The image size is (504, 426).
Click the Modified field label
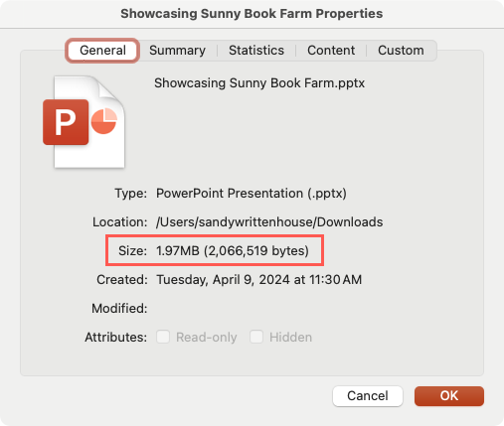tap(119, 309)
